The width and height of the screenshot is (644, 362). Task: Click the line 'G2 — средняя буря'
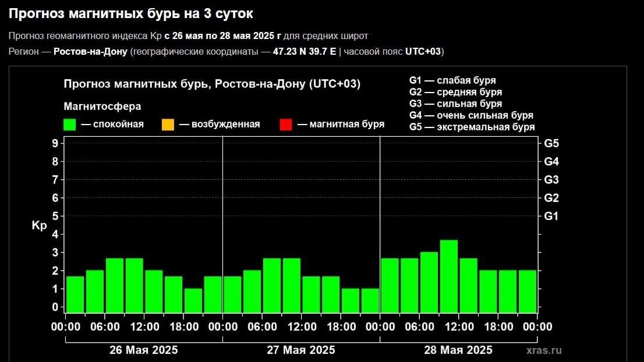point(455,92)
